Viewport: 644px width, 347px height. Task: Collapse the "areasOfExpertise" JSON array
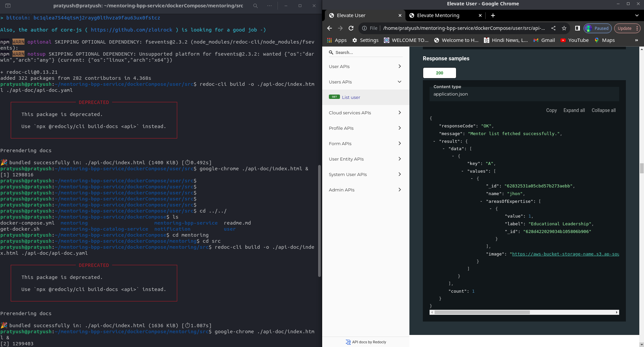[x=481, y=201]
